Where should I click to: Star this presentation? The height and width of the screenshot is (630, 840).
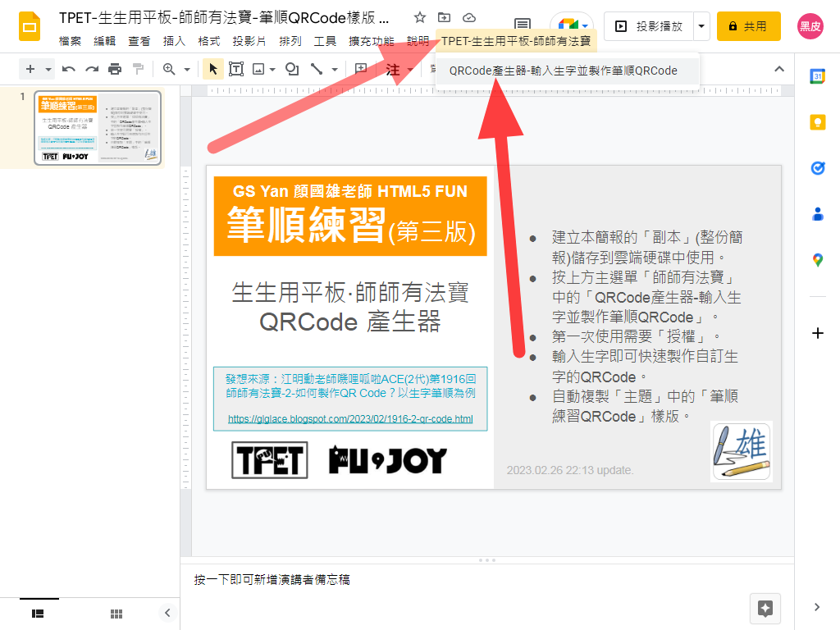pyautogui.click(x=419, y=18)
